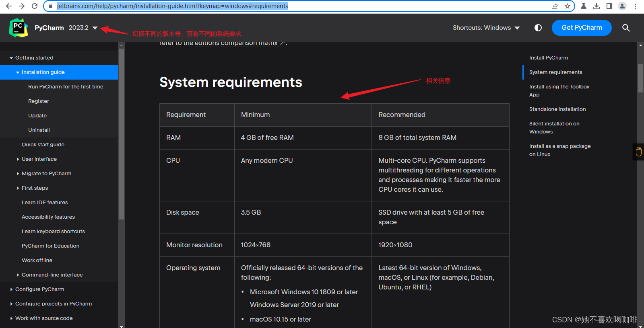The height and width of the screenshot is (328, 644).
Task: Open Learn IDE features page
Action: coord(45,203)
